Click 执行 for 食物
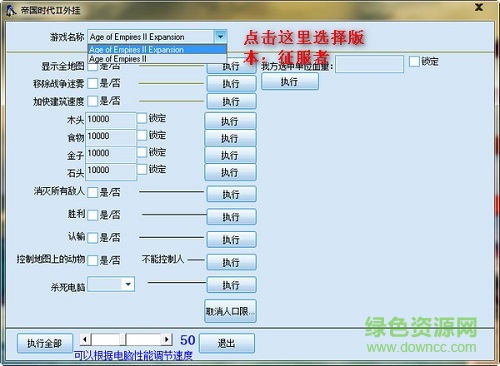This screenshot has width=500, height=366. click(x=230, y=138)
